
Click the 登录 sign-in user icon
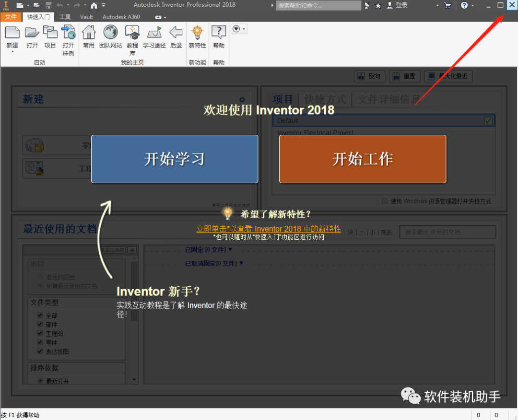390,5
